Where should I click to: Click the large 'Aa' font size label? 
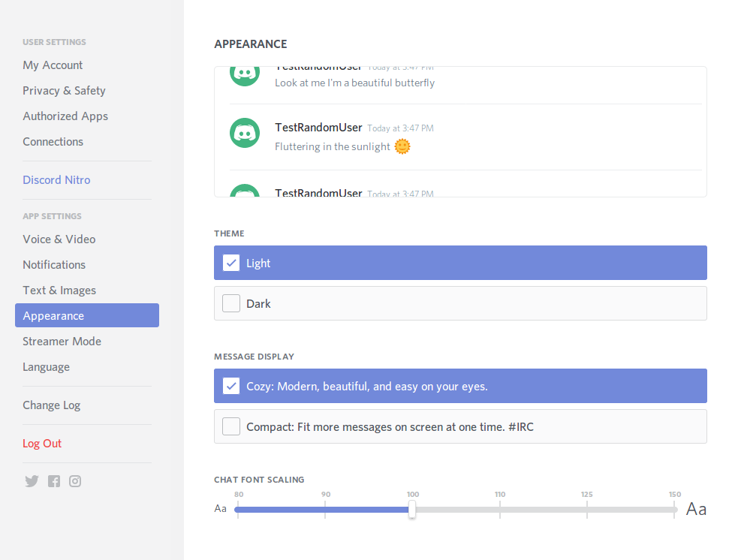[x=696, y=509]
